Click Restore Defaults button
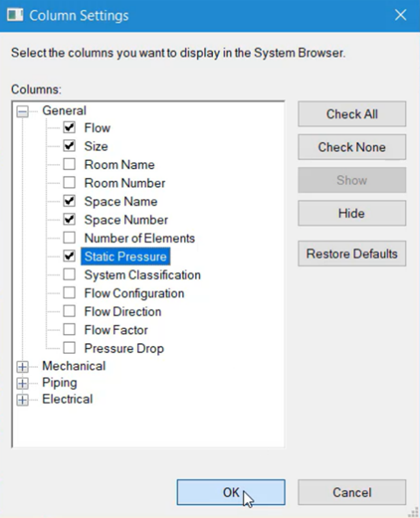 (352, 254)
